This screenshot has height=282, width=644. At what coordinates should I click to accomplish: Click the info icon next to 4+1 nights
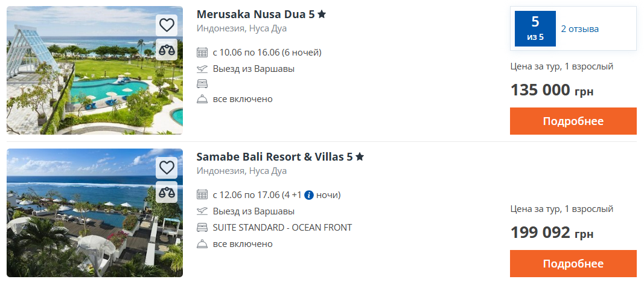(309, 195)
